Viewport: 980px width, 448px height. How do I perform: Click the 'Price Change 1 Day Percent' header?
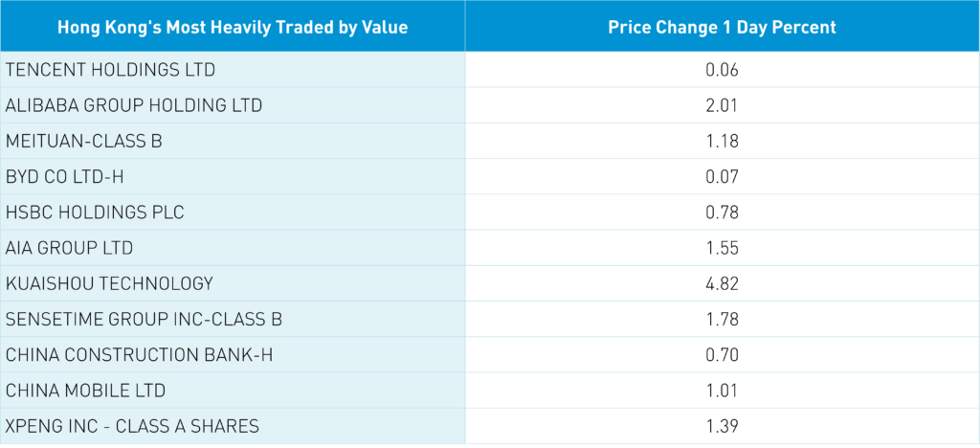pyautogui.click(x=722, y=27)
